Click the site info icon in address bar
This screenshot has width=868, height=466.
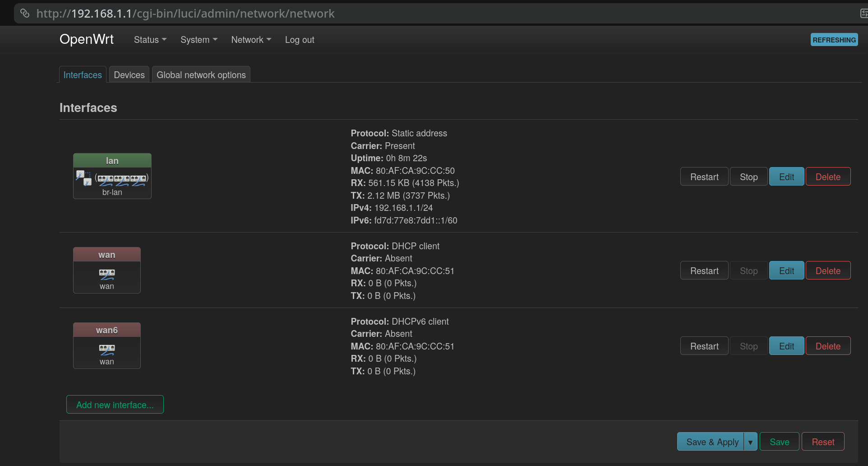pyautogui.click(x=25, y=13)
